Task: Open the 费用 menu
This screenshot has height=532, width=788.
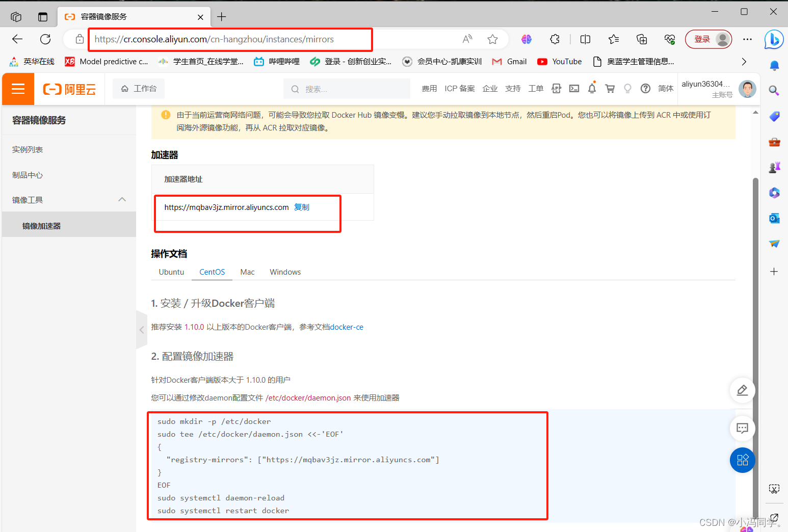Action: pyautogui.click(x=429, y=89)
